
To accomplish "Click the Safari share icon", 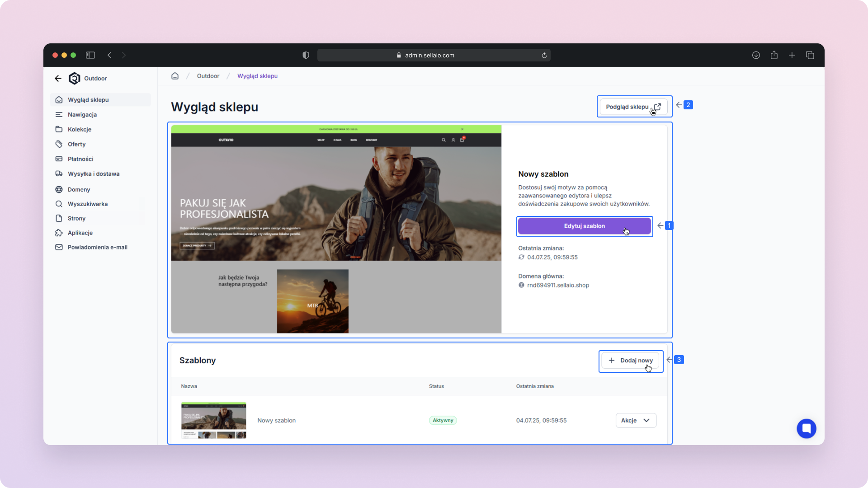I will click(774, 55).
